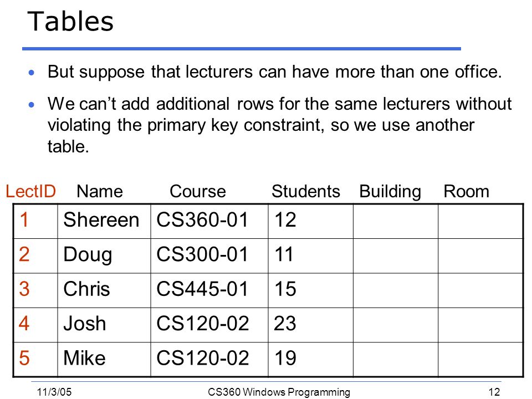Click the Room column header
The width and height of the screenshot is (532, 399).
coord(467,191)
